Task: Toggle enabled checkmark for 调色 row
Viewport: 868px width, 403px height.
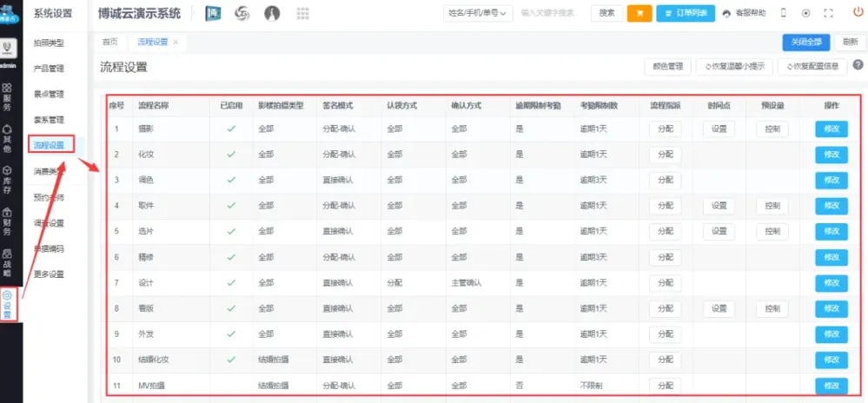Action: tap(230, 180)
